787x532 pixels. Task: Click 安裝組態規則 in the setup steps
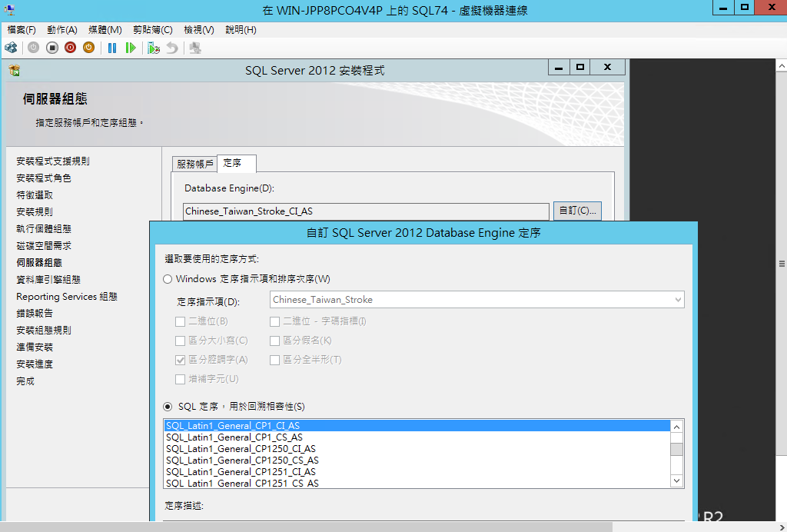(x=44, y=331)
